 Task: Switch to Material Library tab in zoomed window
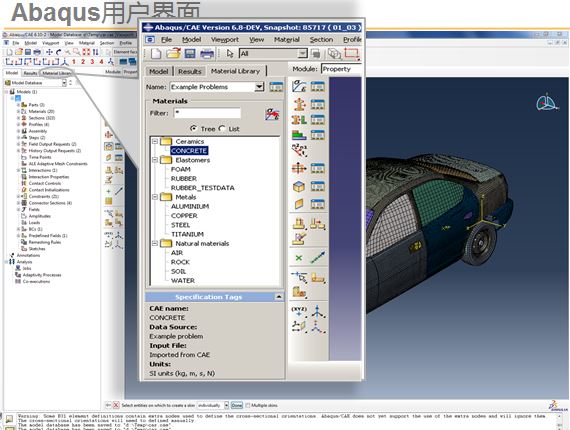click(x=236, y=71)
